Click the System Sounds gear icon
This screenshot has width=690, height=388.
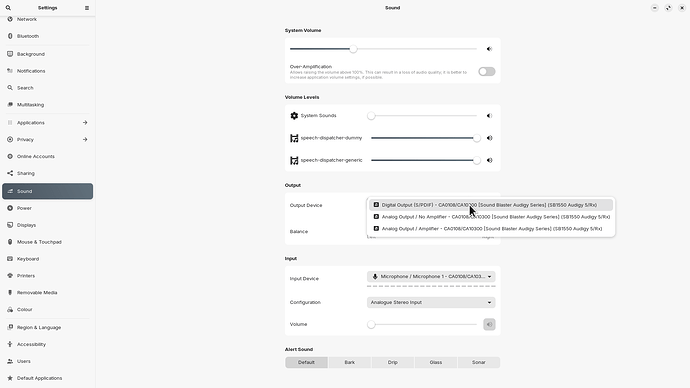[294, 116]
